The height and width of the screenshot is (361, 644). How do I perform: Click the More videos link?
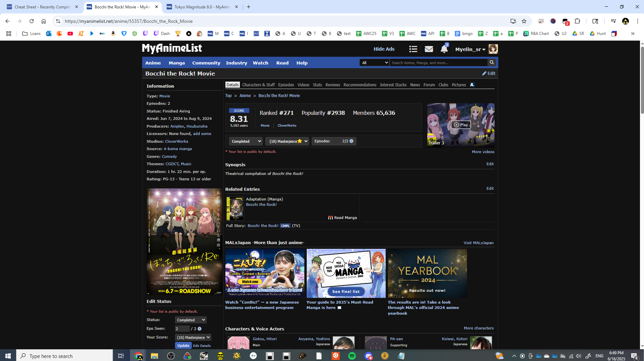pos(483,152)
